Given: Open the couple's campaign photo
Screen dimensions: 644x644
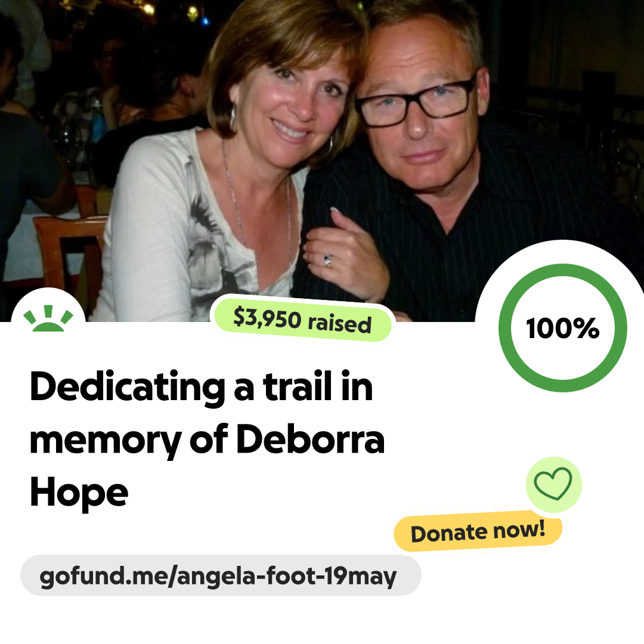Looking at the screenshot, I should [x=322, y=160].
